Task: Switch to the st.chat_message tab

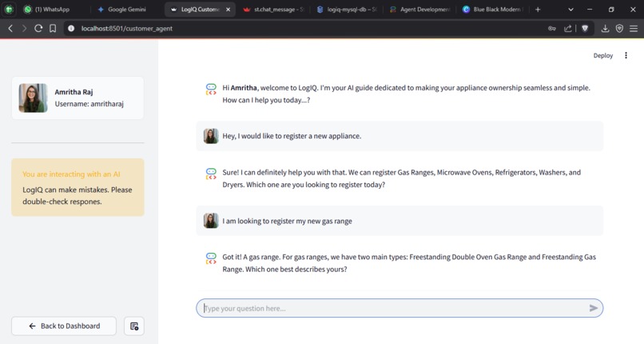Action: click(274, 9)
